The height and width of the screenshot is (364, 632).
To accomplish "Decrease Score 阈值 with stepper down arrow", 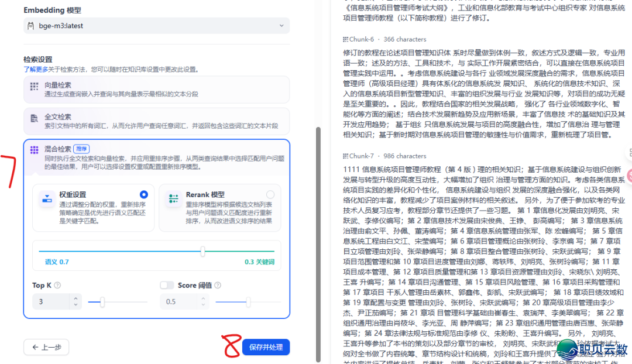I will click(x=204, y=304).
